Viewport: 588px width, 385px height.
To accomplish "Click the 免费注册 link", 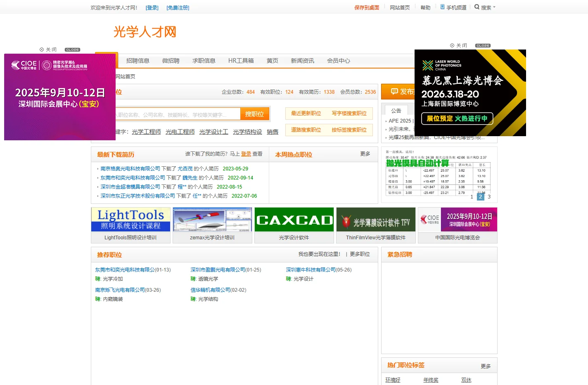I will (x=178, y=8).
